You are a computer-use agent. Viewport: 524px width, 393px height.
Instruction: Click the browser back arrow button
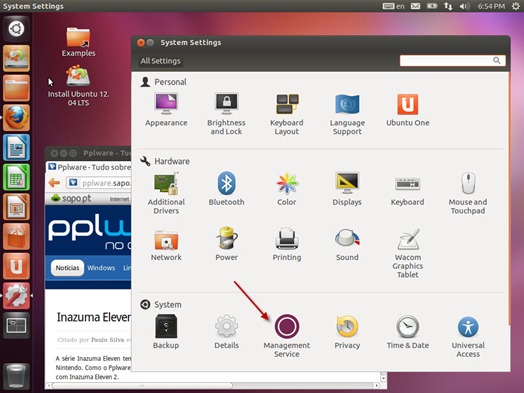[54, 183]
